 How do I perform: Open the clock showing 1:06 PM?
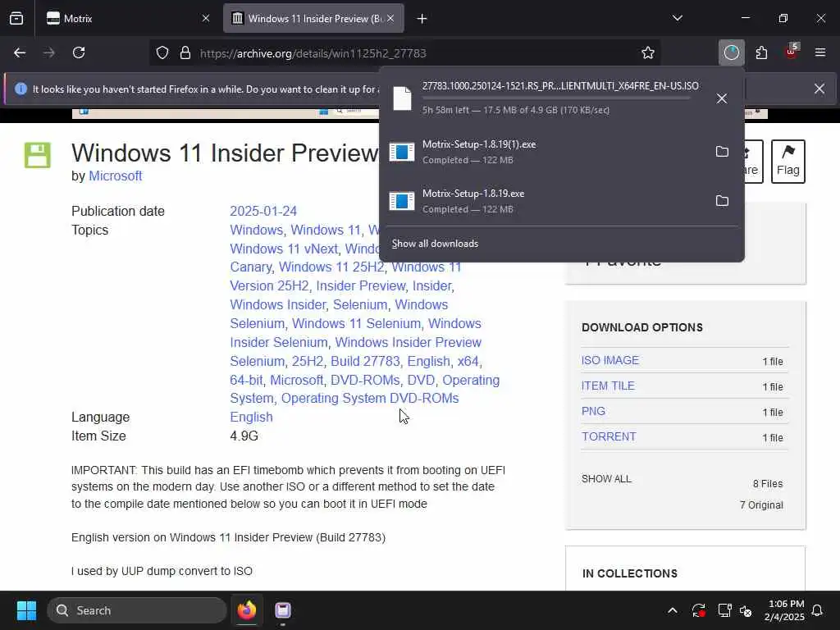click(x=784, y=610)
